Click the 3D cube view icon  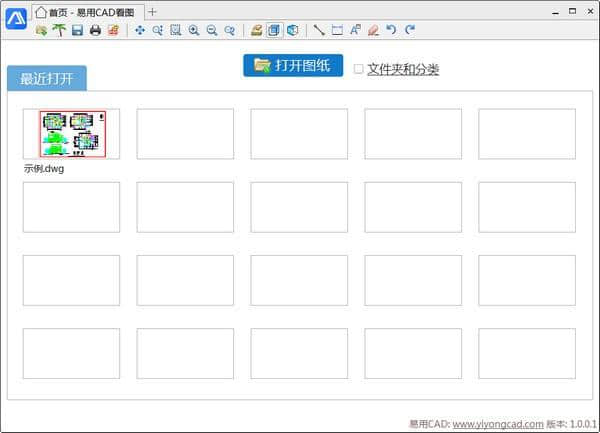292,31
